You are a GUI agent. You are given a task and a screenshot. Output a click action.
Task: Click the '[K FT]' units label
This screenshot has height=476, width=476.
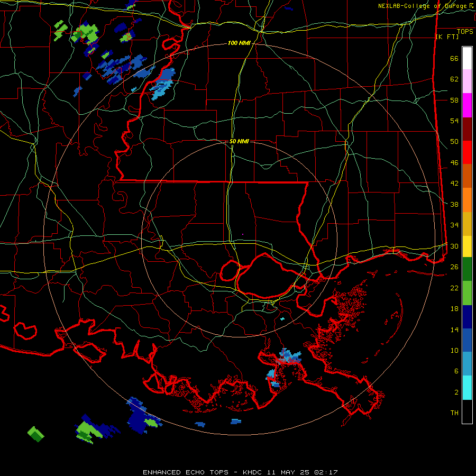coord(447,36)
